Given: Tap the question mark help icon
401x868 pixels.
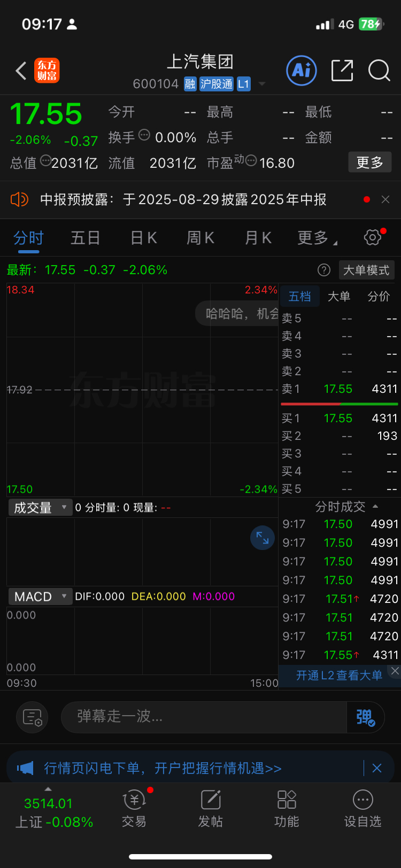Looking at the screenshot, I should point(324,270).
